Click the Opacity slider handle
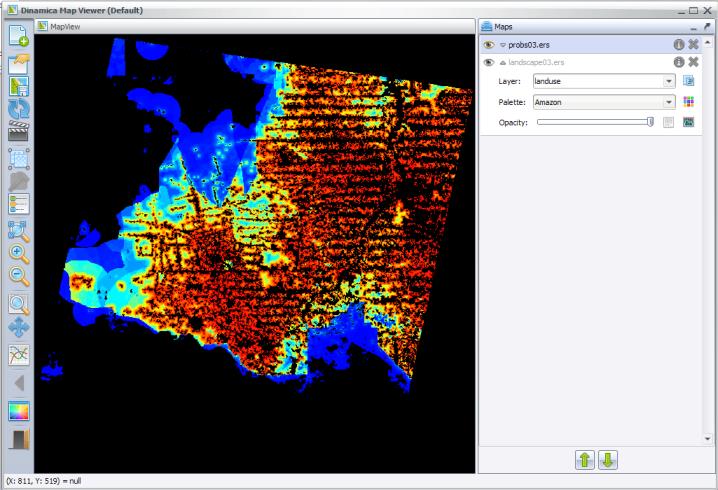The image size is (718, 490). tap(650, 122)
